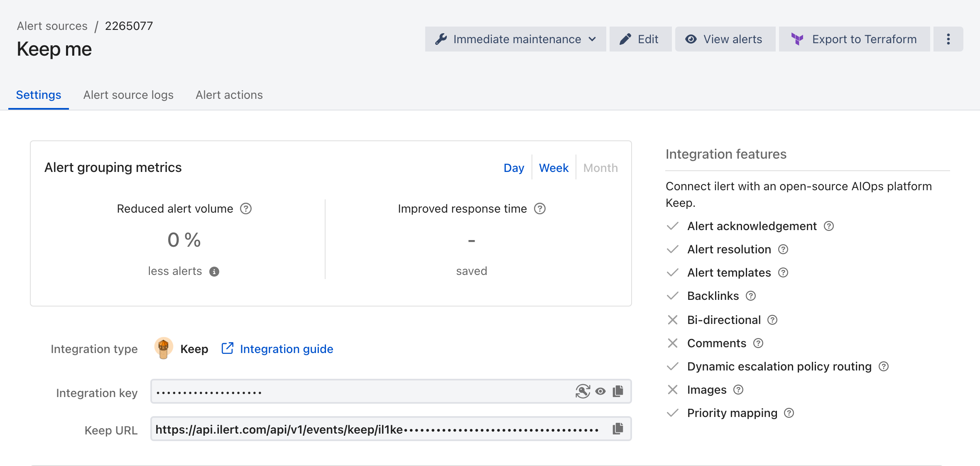This screenshot has width=980, height=466.
Task: Click help icon for Alert resolution
Action: click(x=783, y=249)
